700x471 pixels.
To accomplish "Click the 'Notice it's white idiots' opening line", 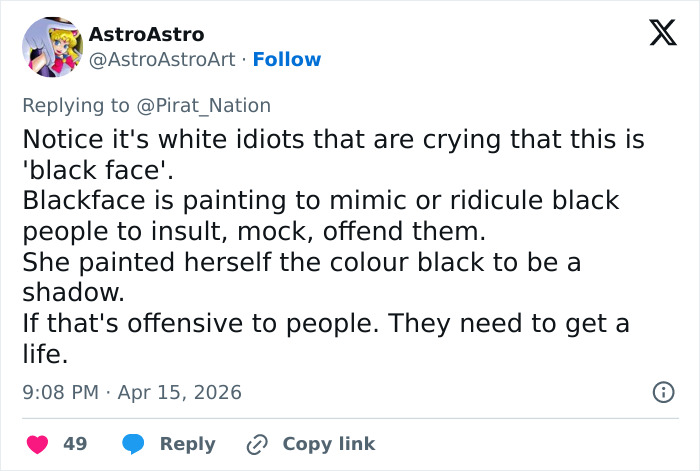I will [333, 138].
